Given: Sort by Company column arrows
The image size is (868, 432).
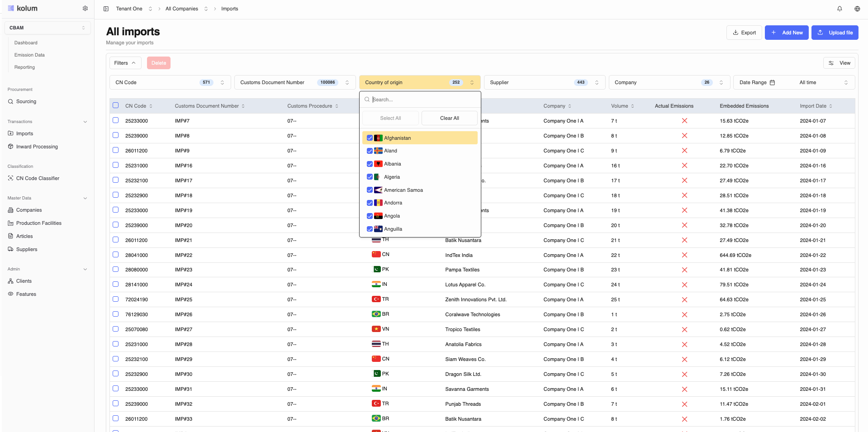Looking at the screenshot, I should click(x=569, y=106).
